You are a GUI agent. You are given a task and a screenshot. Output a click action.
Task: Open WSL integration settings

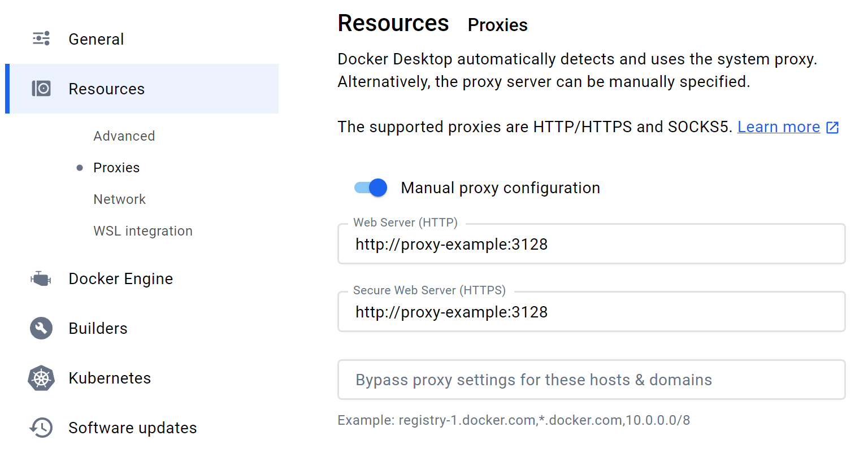[143, 231]
